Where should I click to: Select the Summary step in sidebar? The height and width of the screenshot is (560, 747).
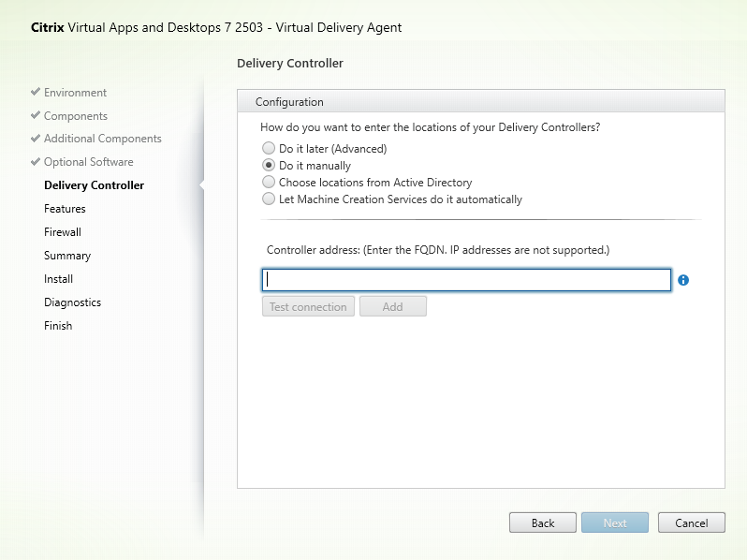click(67, 256)
